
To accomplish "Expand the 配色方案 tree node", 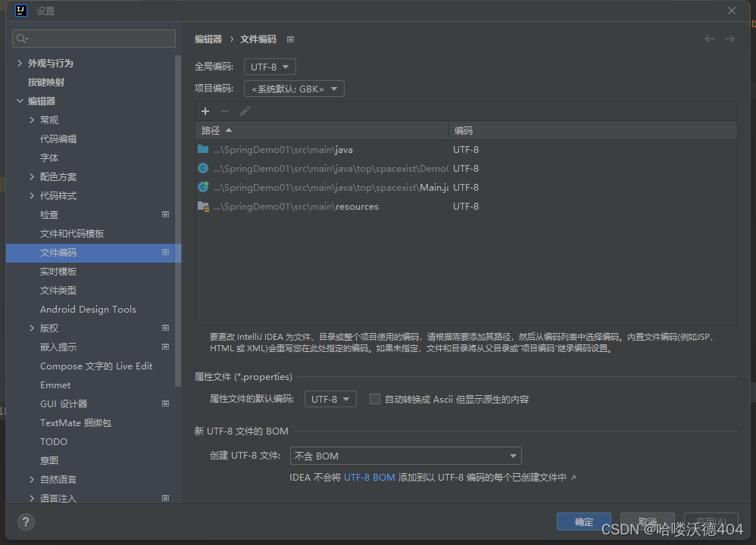I will click(x=32, y=176).
